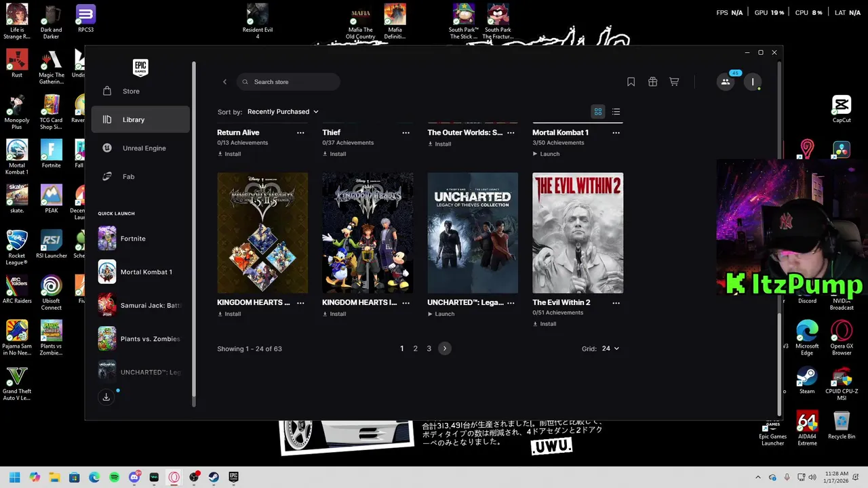
Task: Switch library to grid view
Action: (598, 112)
